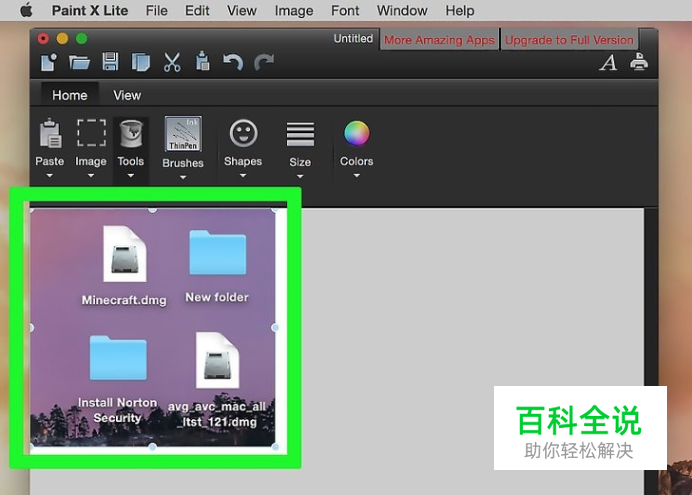692x495 pixels.
Task: Click the Paste ribbon icon
Action: (x=50, y=133)
